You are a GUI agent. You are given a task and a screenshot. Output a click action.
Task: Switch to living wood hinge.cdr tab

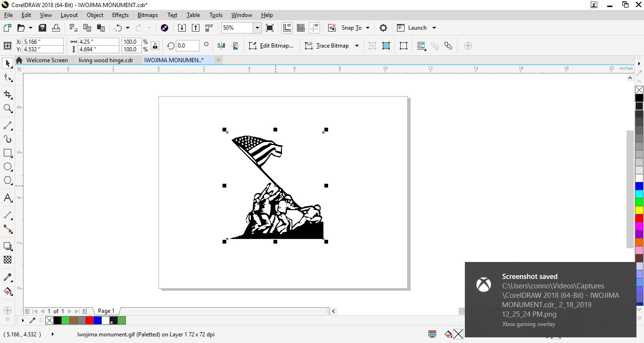tap(106, 60)
